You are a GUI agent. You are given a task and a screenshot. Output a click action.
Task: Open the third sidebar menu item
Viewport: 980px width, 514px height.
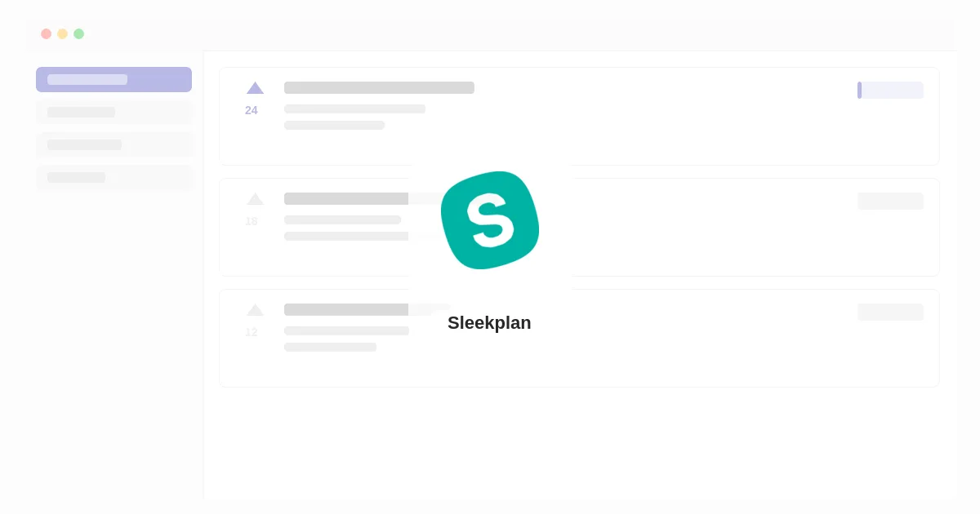click(x=114, y=144)
